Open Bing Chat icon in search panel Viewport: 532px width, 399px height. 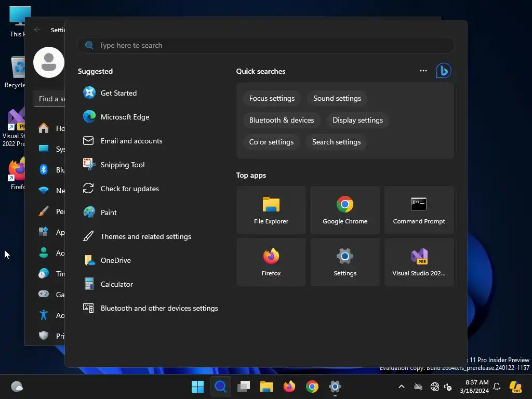(443, 71)
